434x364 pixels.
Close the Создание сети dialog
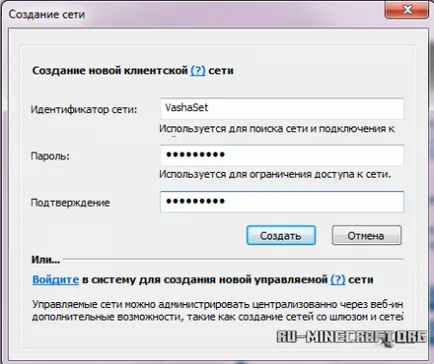pyautogui.click(x=407, y=10)
